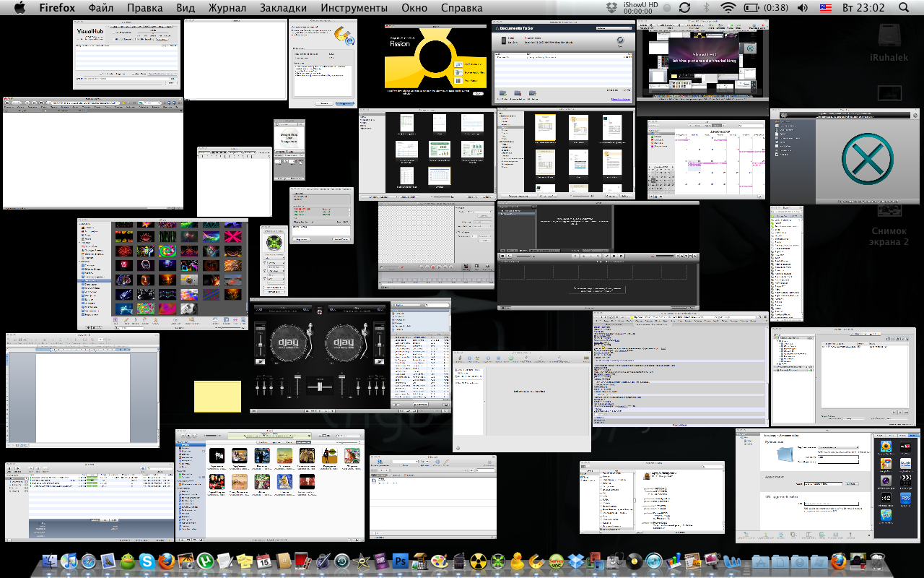Open the Инструменты menu

click(354, 8)
